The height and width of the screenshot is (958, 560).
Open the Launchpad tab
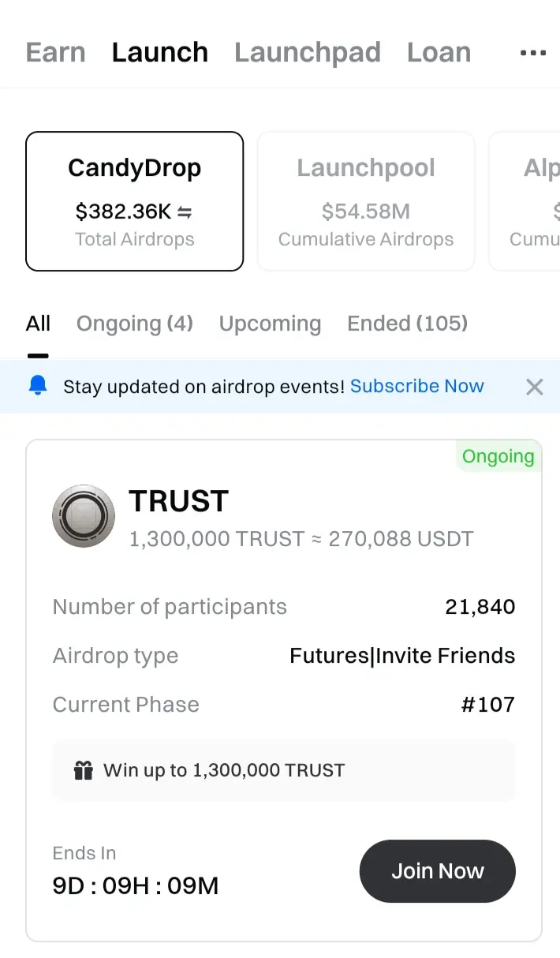[x=308, y=53]
